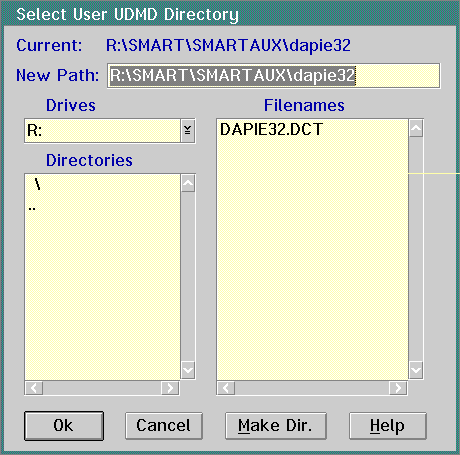The image size is (460, 455).
Task: Click Directories list scroll up arrow
Action: (188, 183)
